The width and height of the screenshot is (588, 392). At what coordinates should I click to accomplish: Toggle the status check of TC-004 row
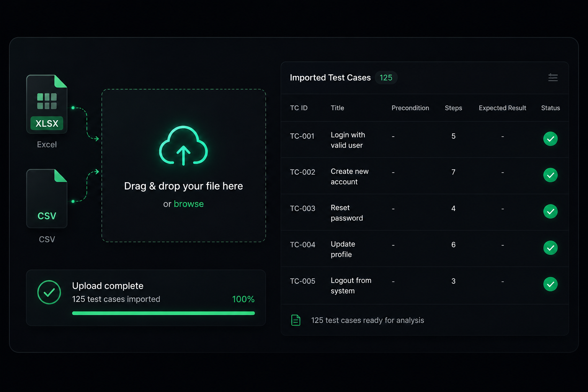pyautogui.click(x=550, y=248)
